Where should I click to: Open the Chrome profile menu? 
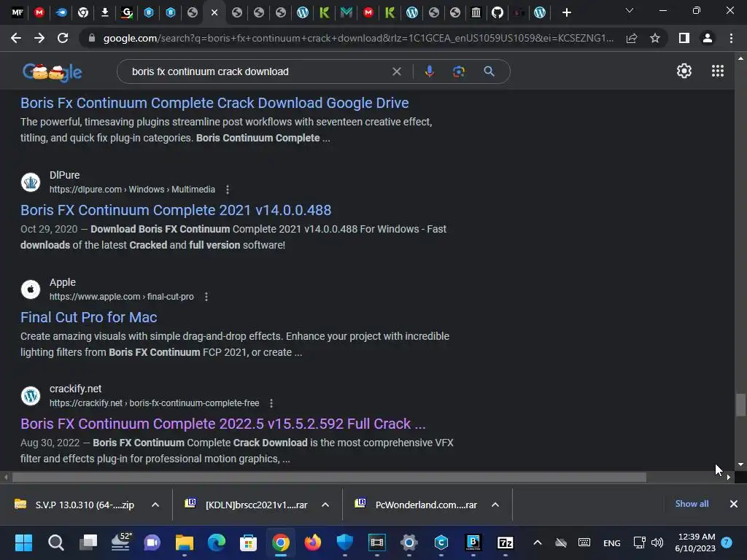(708, 38)
